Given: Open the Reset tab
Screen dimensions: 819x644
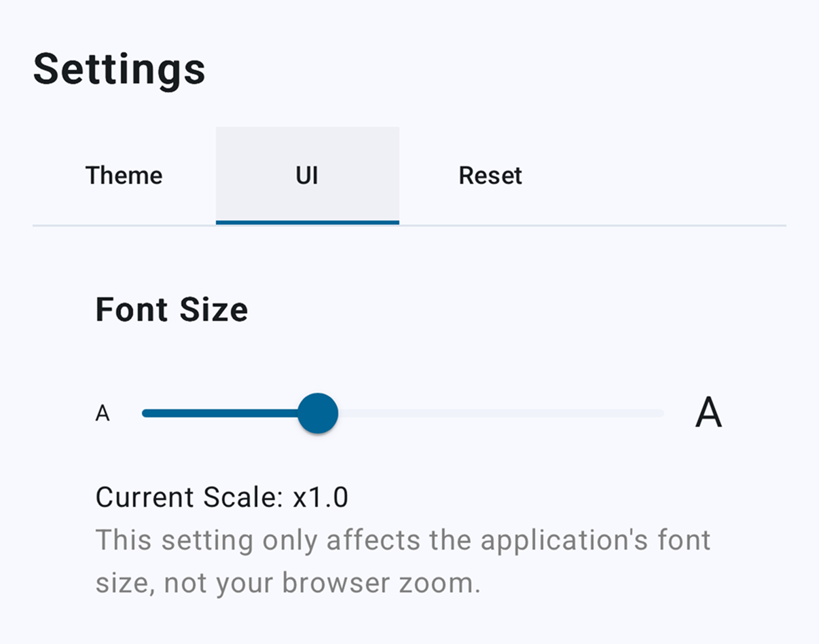Looking at the screenshot, I should (x=490, y=176).
